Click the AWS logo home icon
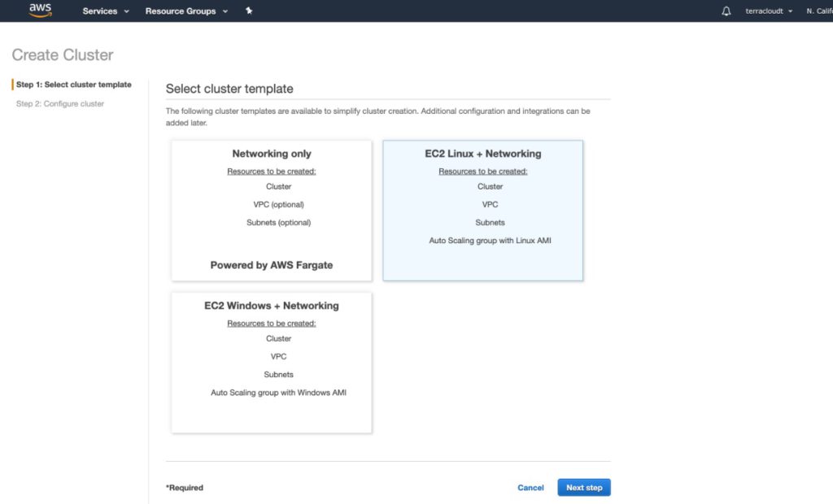833x504 pixels. tap(40, 11)
